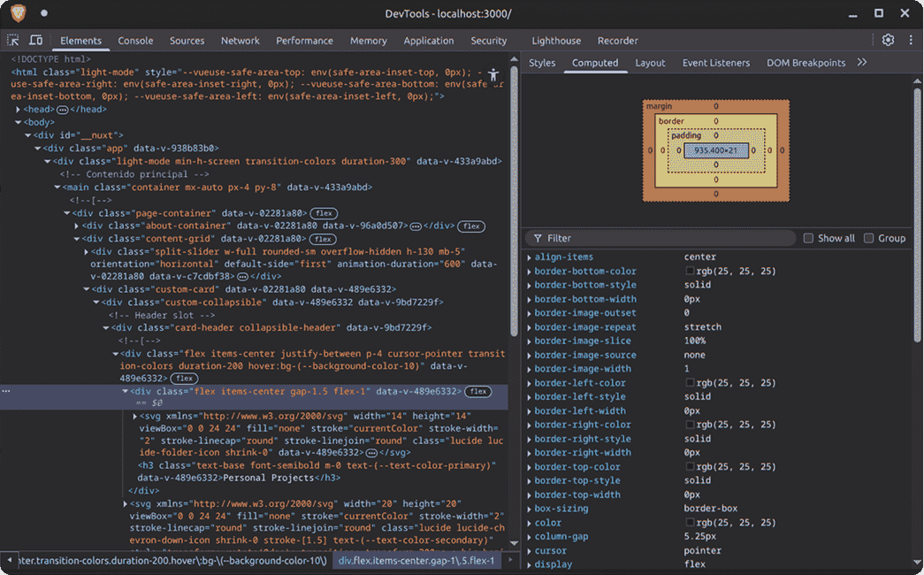Click the border-bottom-color swatch

[690, 272]
